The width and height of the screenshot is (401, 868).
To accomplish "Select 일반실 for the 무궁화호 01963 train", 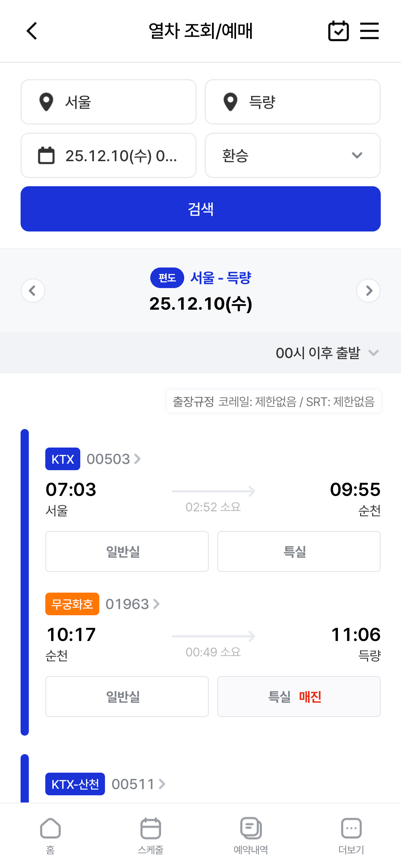I will pyautogui.click(x=127, y=697).
